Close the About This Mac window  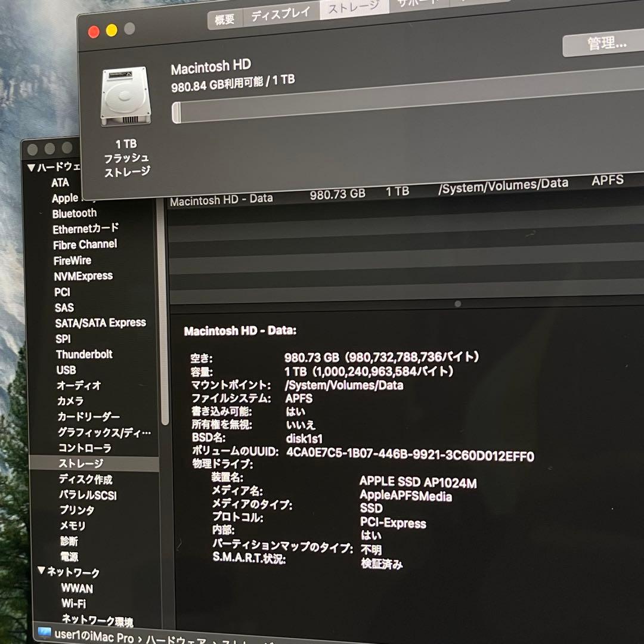94,32
